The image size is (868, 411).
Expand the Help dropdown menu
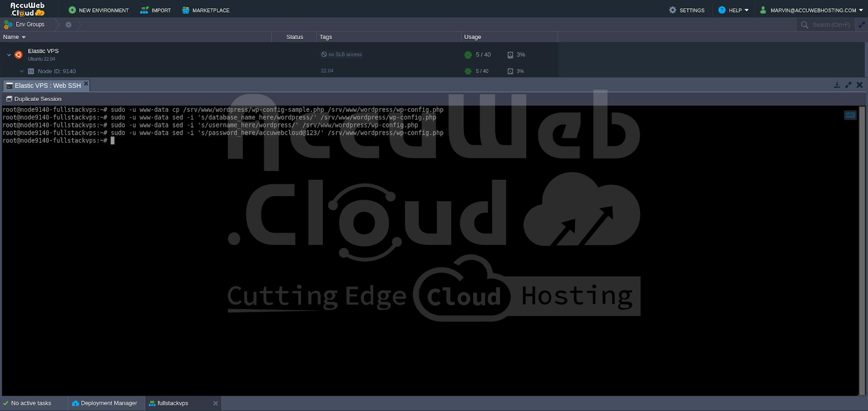733,10
